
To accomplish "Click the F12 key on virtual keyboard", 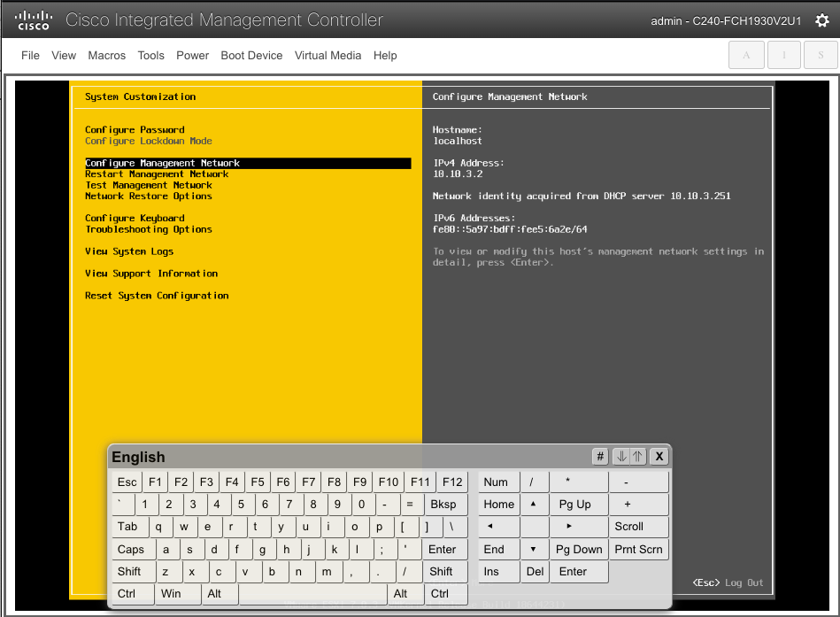I will pyautogui.click(x=451, y=482).
